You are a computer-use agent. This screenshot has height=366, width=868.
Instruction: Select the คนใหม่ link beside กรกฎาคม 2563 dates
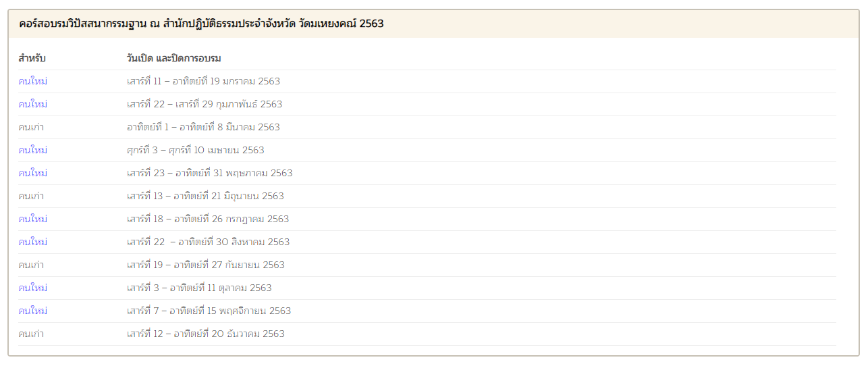pos(32,219)
